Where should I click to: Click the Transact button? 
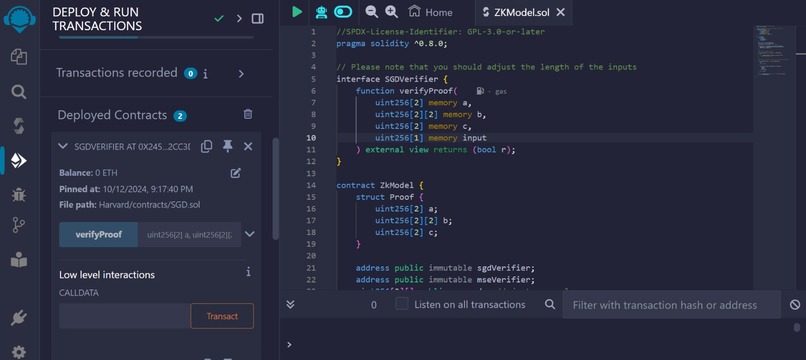click(222, 316)
